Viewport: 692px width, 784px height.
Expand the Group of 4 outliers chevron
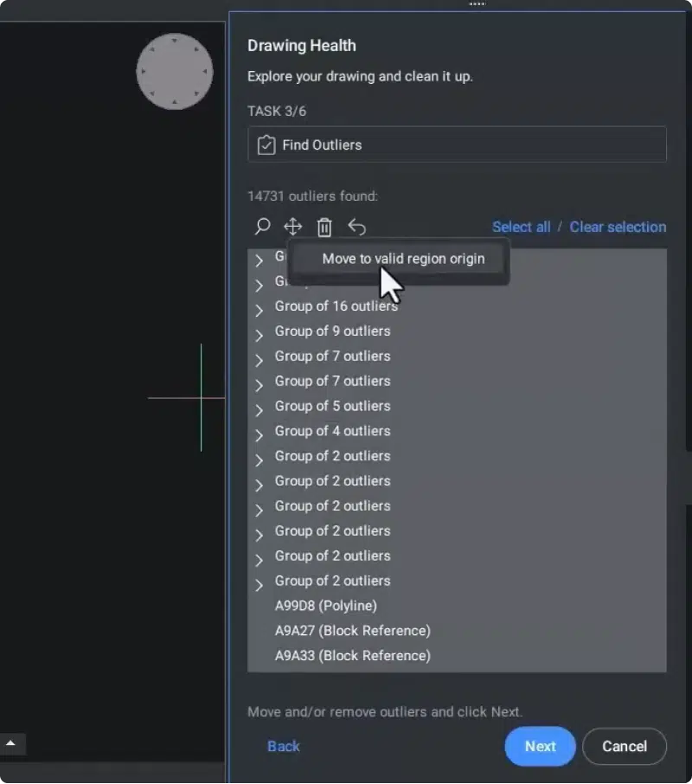[x=259, y=435]
